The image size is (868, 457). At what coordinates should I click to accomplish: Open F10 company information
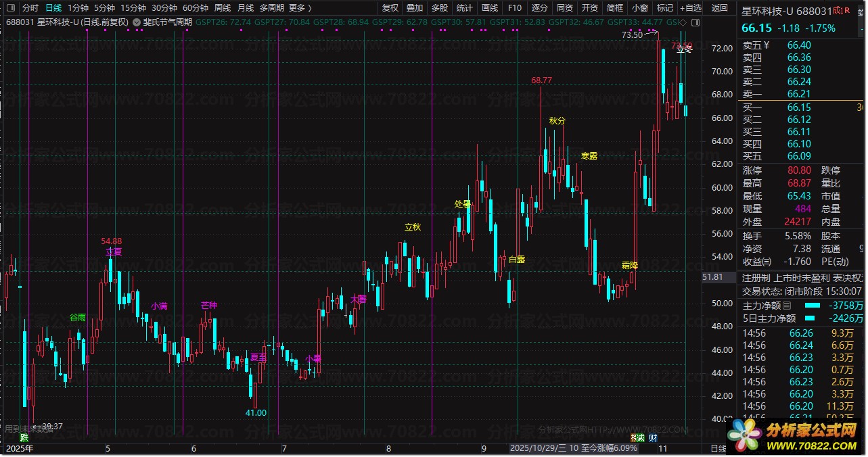point(515,8)
